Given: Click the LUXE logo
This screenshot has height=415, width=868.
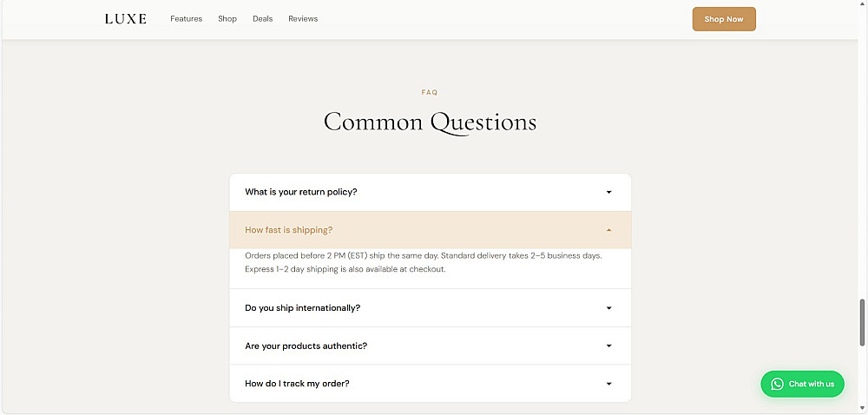Looking at the screenshot, I should pyautogui.click(x=126, y=18).
